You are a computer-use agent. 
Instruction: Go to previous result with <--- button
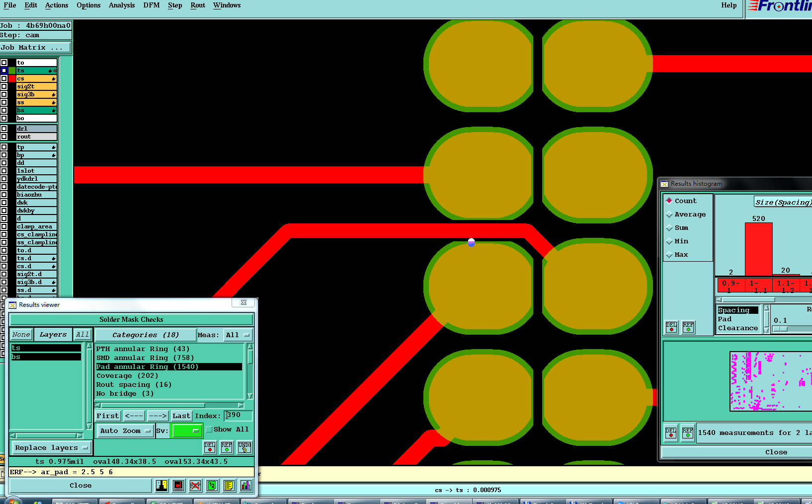(134, 416)
